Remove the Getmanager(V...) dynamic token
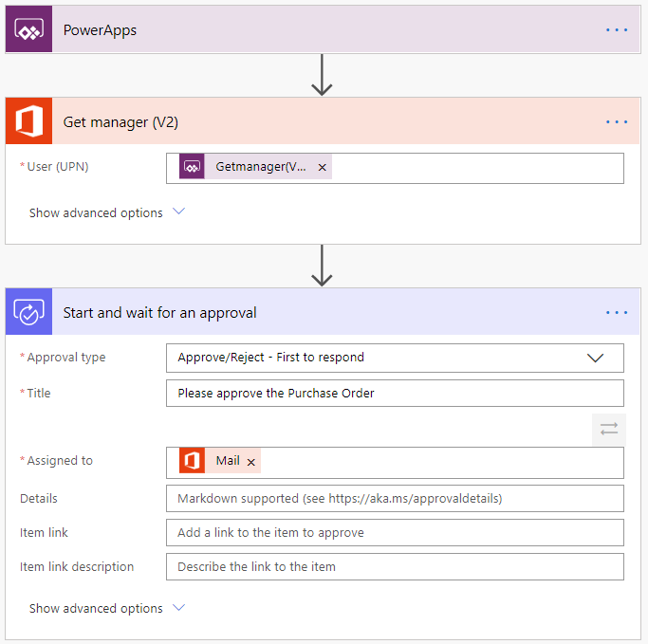 click(323, 167)
